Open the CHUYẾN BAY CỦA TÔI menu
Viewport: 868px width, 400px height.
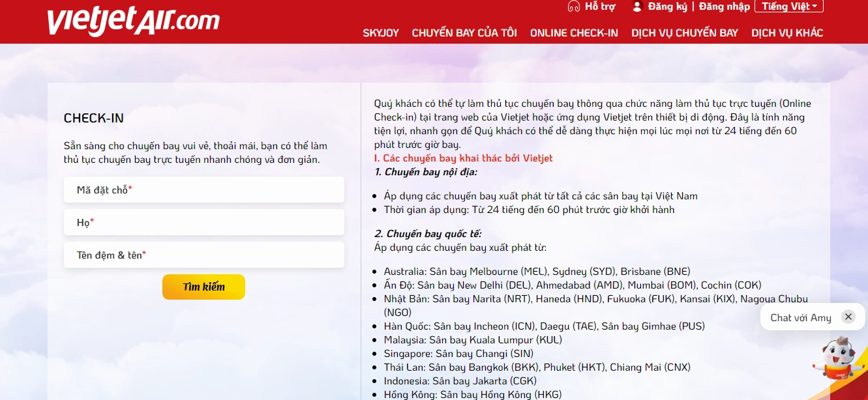pyautogui.click(x=464, y=33)
